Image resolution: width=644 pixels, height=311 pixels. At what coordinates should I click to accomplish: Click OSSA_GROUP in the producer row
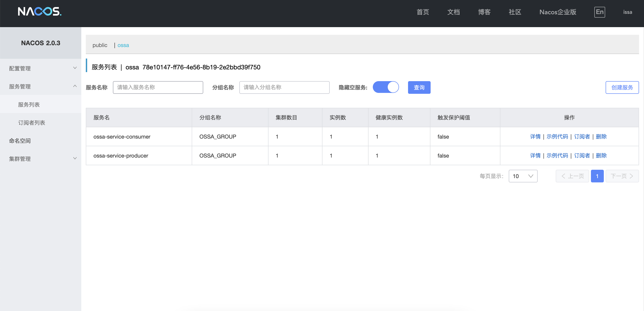click(217, 156)
